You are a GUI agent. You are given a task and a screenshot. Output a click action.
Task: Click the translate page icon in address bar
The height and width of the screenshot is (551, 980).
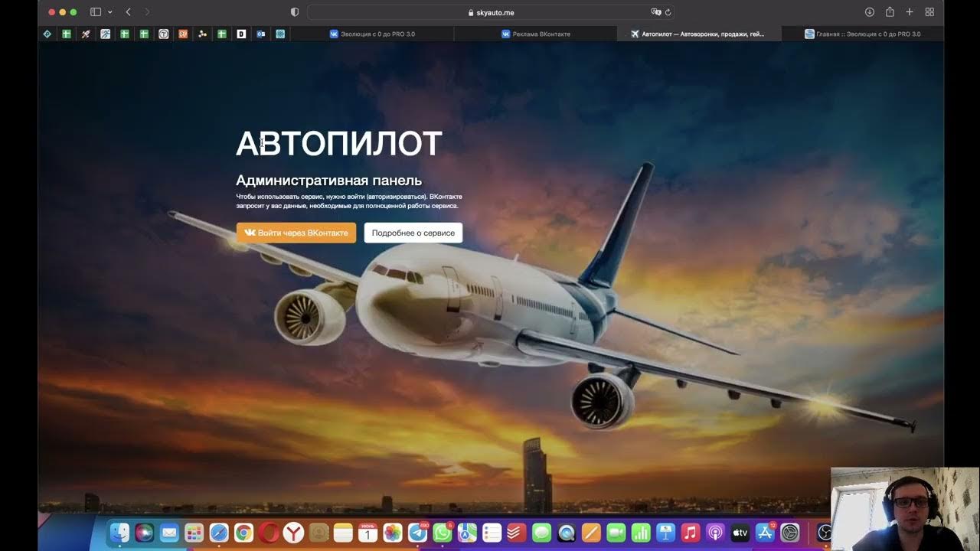(x=655, y=12)
